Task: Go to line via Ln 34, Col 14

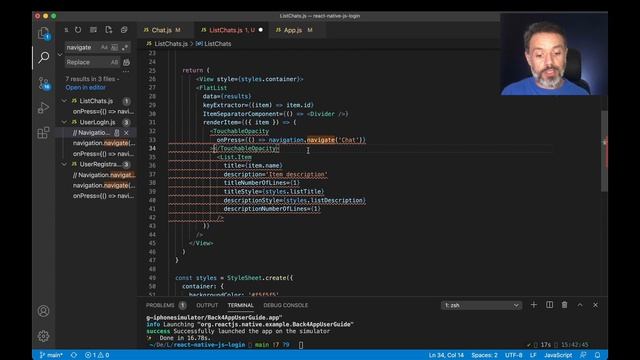Action: point(446,355)
